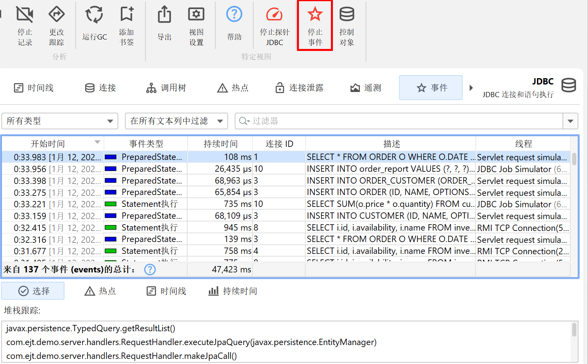Open the 所有类型 event type dropdown
The width and height of the screenshot is (588, 364).
(60, 121)
